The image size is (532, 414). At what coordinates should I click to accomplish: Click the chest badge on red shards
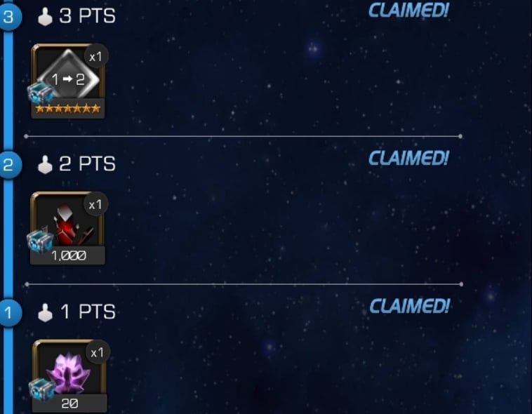coord(41,241)
